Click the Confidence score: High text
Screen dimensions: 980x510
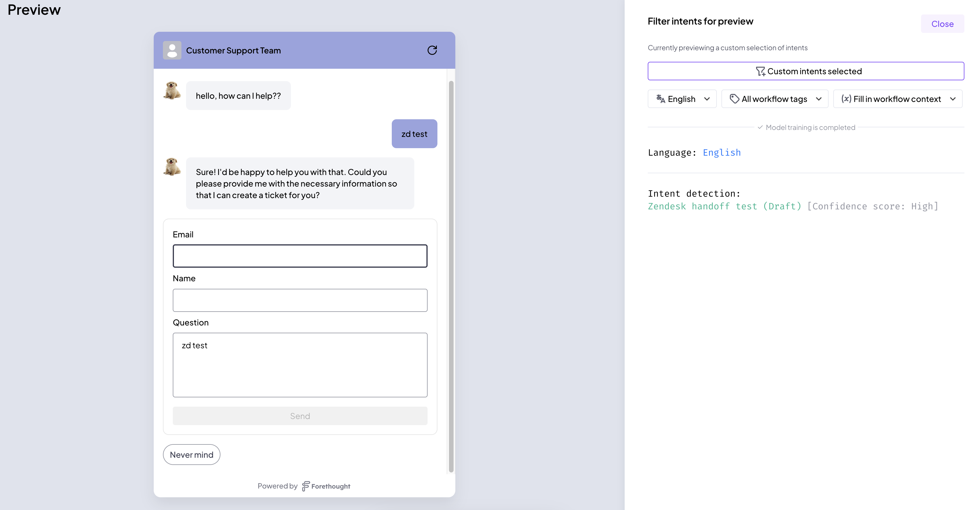click(x=873, y=206)
